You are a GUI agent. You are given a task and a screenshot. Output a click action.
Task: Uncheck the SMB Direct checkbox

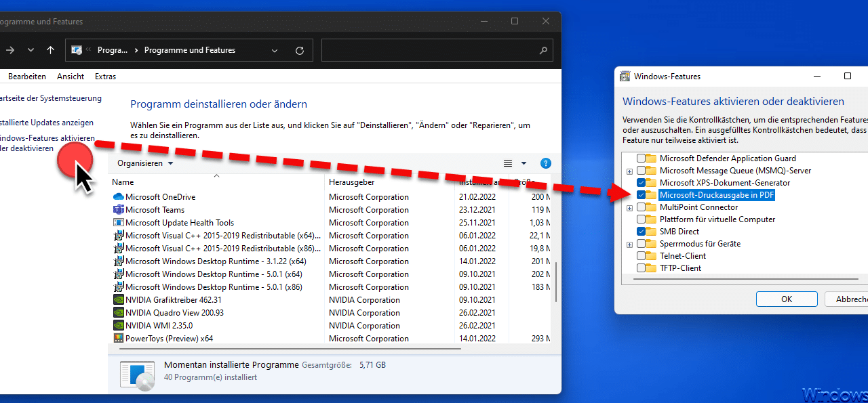[x=641, y=232]
